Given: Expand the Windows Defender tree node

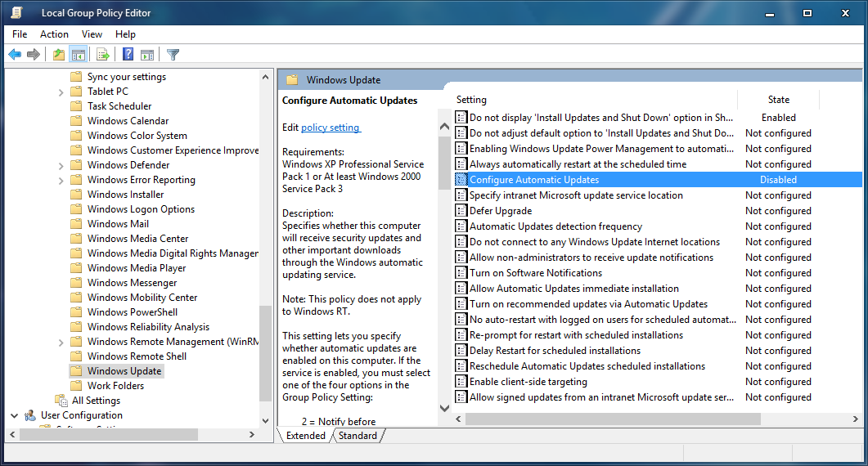Looking at the screenshot, I should pos(61,166).
